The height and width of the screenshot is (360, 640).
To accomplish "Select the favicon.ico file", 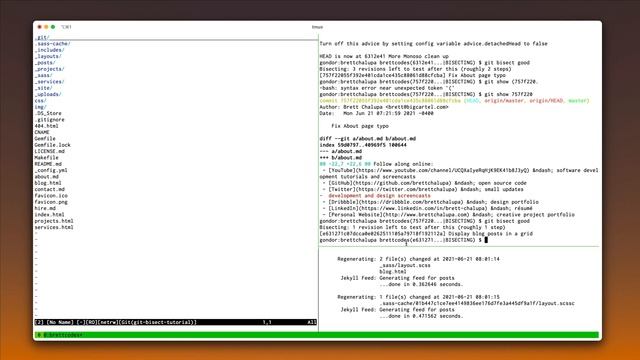I will pos(51,196).
